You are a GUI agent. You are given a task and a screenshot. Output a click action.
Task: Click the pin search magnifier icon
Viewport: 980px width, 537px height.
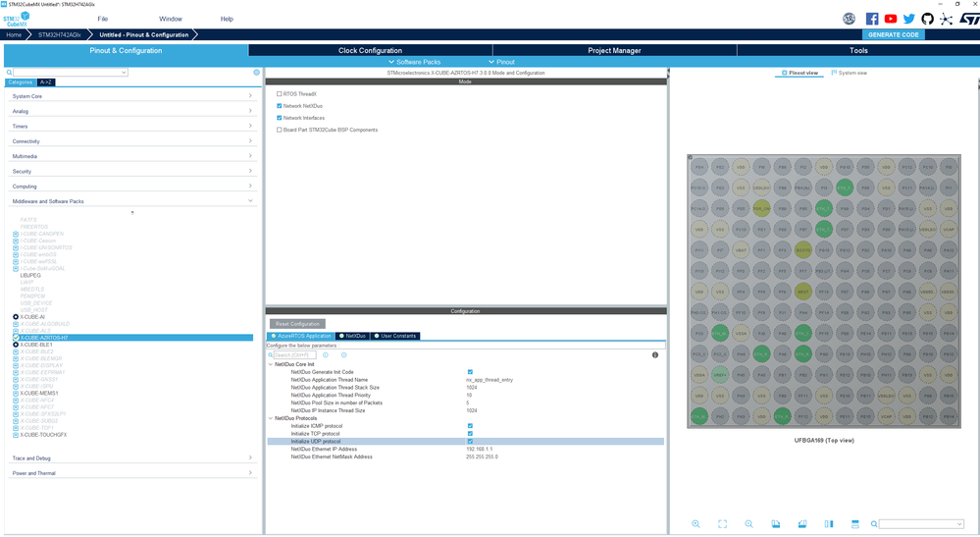874,524
